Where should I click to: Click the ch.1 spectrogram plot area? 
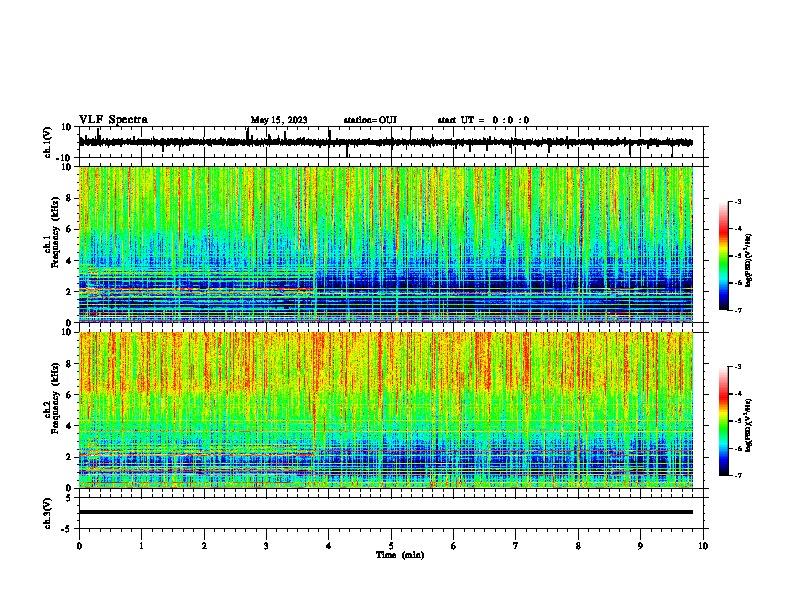pos(386,244)
